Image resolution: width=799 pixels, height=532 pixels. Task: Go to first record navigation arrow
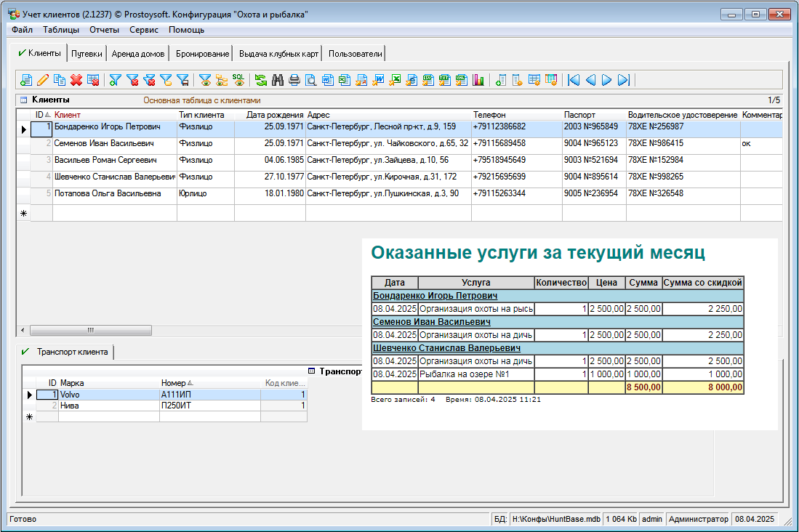point(574,80)
